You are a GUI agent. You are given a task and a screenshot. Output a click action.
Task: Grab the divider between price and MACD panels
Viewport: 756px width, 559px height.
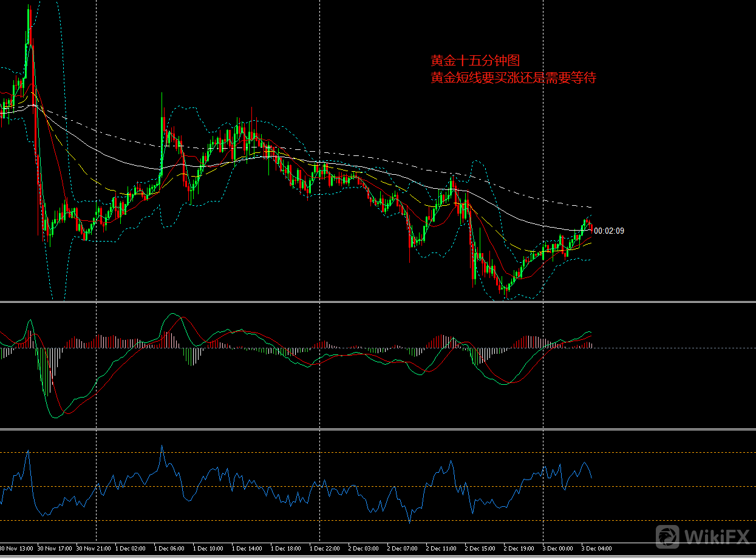pyautogui.click(x=378, y=302)
